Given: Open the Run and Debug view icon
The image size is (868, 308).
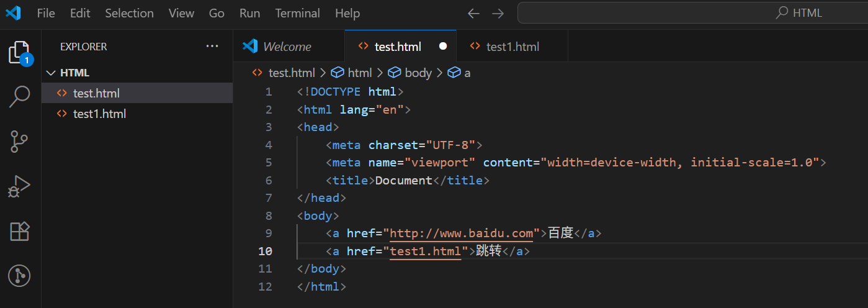Looking at the screenshot, I should (x=20, y=186).
